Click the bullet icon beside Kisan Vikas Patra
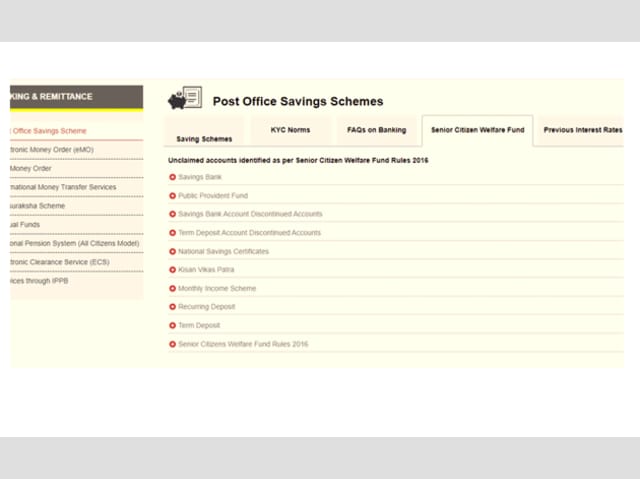 tap(172, 270)
